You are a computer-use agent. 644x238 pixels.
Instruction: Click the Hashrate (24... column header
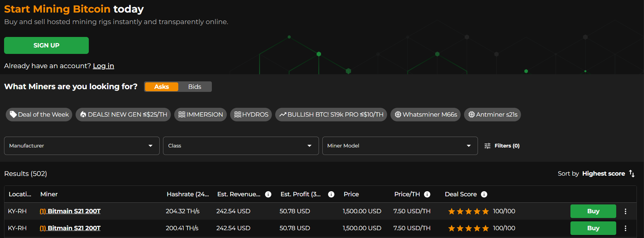point(188,194)
